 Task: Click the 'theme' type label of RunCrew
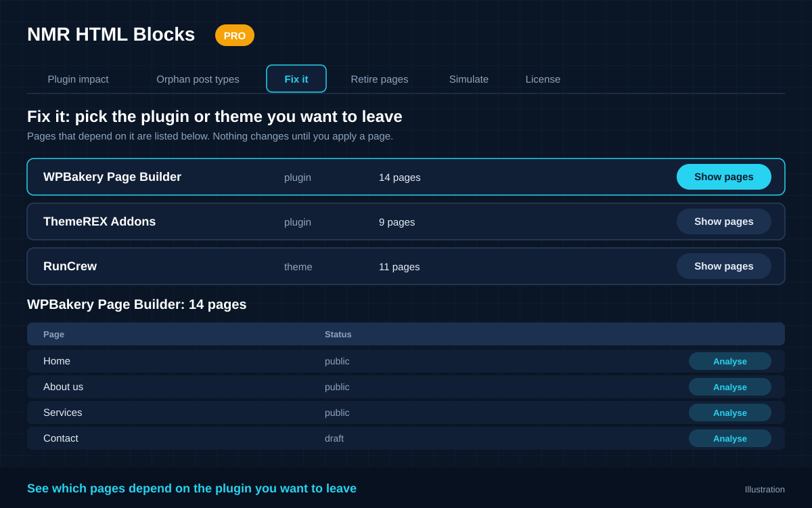click(x=298, y=267)
